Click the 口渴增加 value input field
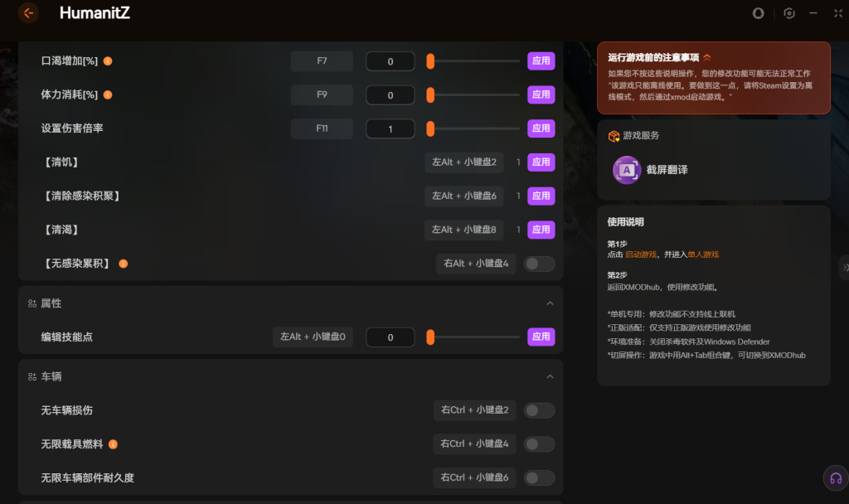849x504 pixels. point(390,61)
